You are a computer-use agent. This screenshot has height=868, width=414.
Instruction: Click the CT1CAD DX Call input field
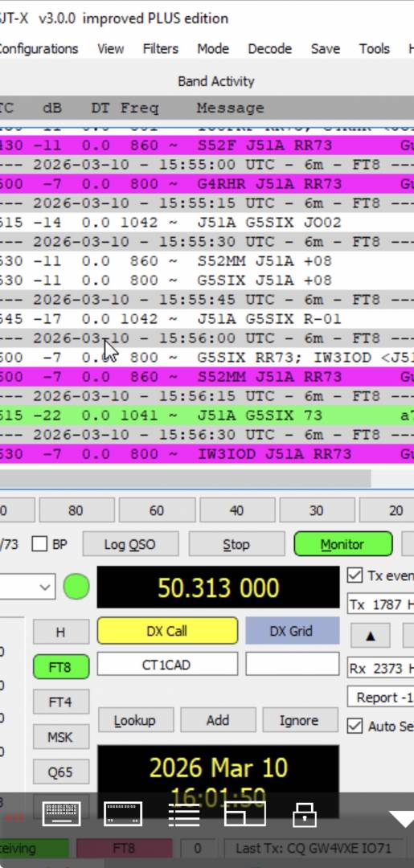(167, 665)
